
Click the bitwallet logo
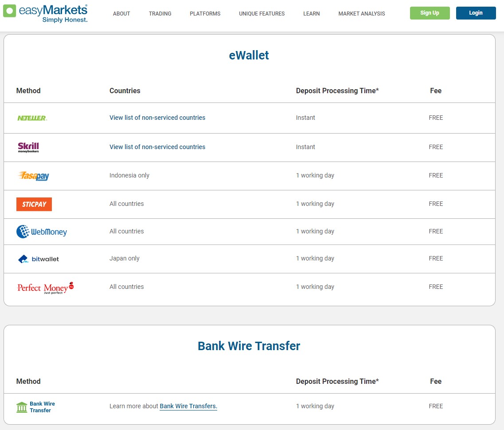click(39, 259)
